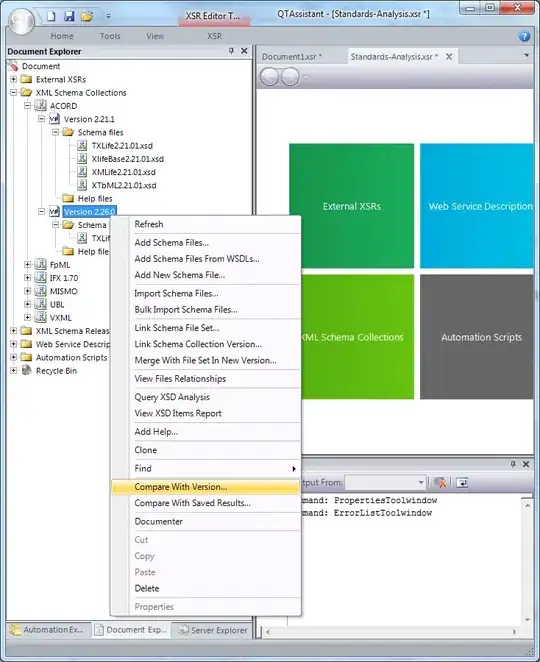Click the ACORD schema collection icon
This screenshot has height=662, width=540.
[41, 106]
